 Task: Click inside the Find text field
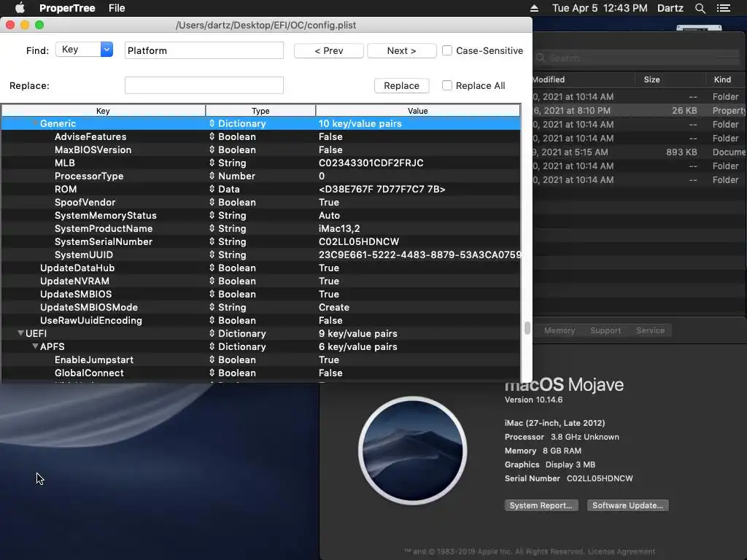click(204, 50)
